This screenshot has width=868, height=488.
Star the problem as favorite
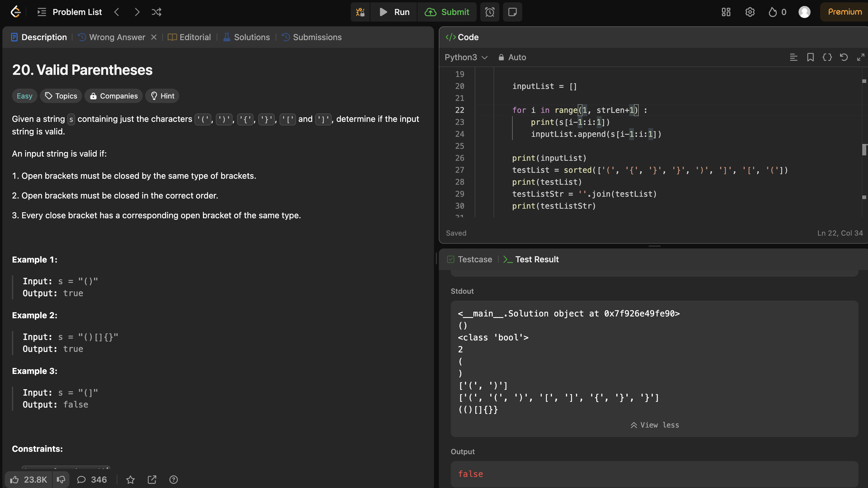click(x=130, y=479)
